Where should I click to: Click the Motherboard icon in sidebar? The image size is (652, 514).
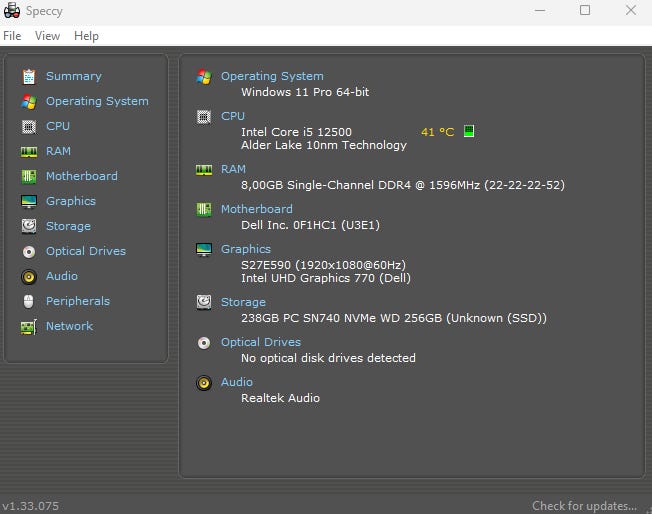(x=28, y=176)
